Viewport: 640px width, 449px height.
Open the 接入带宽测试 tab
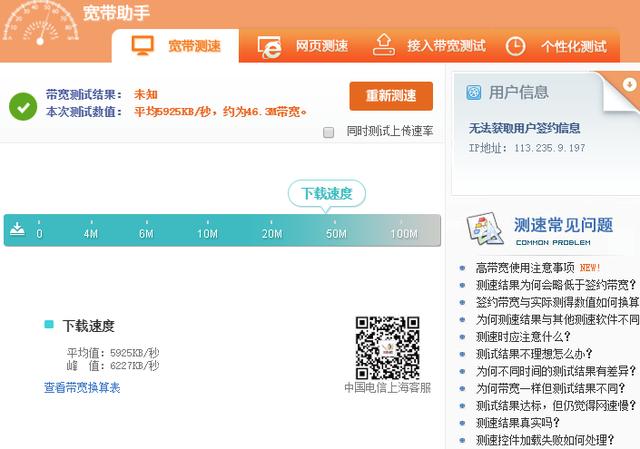429,46
